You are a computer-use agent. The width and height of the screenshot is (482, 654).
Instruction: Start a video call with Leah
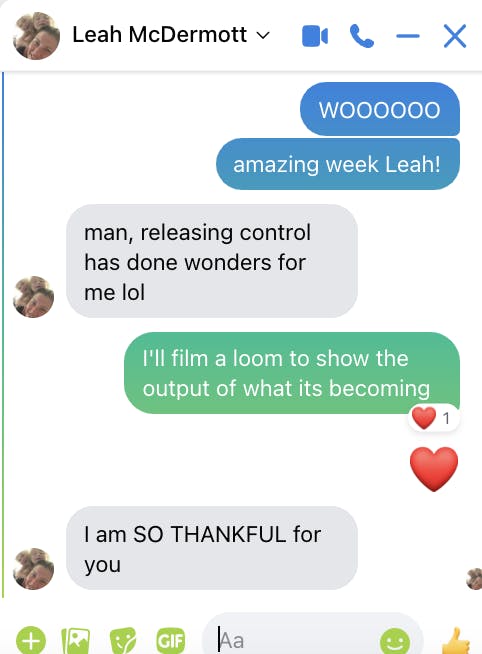click(x=315, y=36)
